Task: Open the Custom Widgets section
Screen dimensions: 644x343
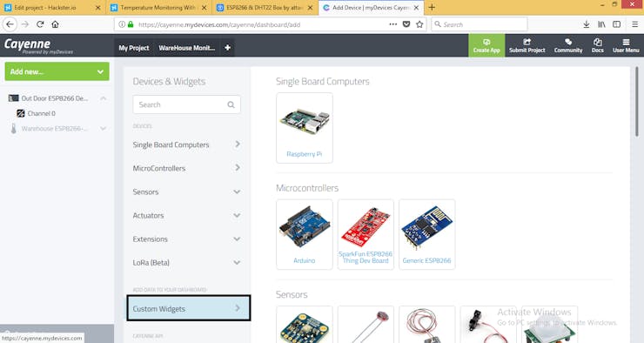Action: pos(189,308)
